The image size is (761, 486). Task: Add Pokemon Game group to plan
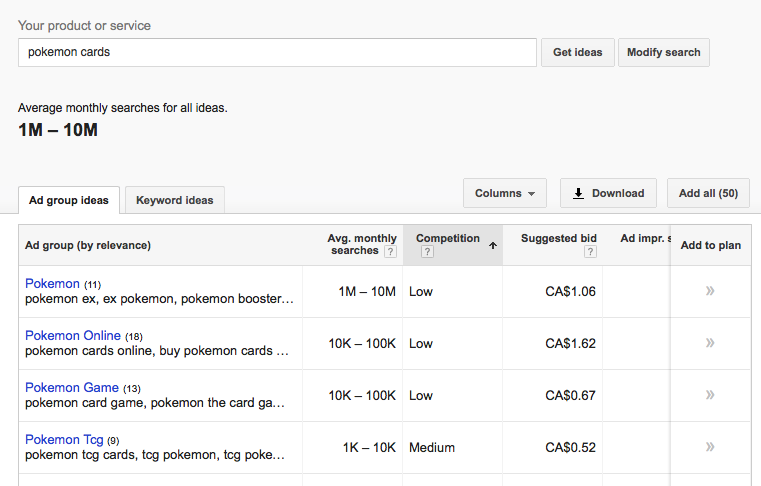coord(710,395)
